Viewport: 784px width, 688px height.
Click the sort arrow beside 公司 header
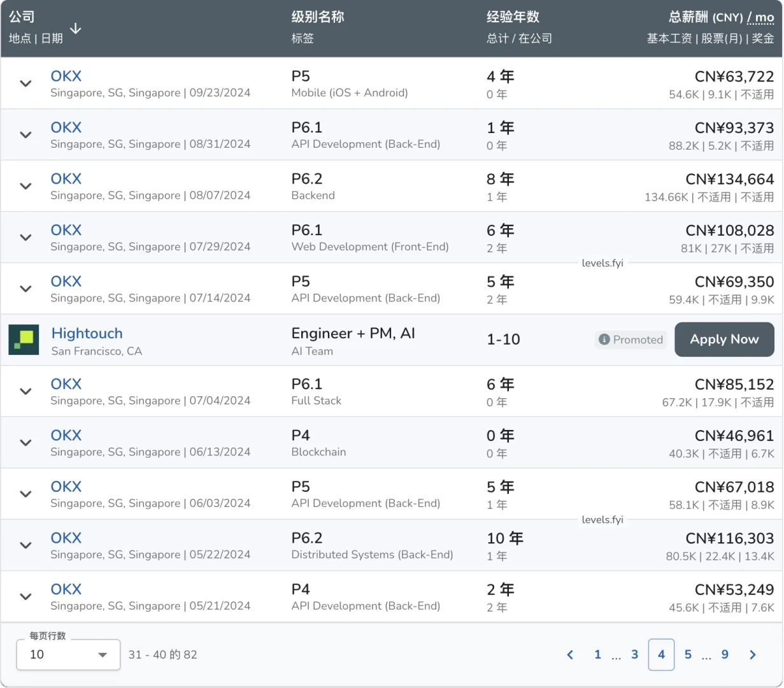(x=76, y=29)
